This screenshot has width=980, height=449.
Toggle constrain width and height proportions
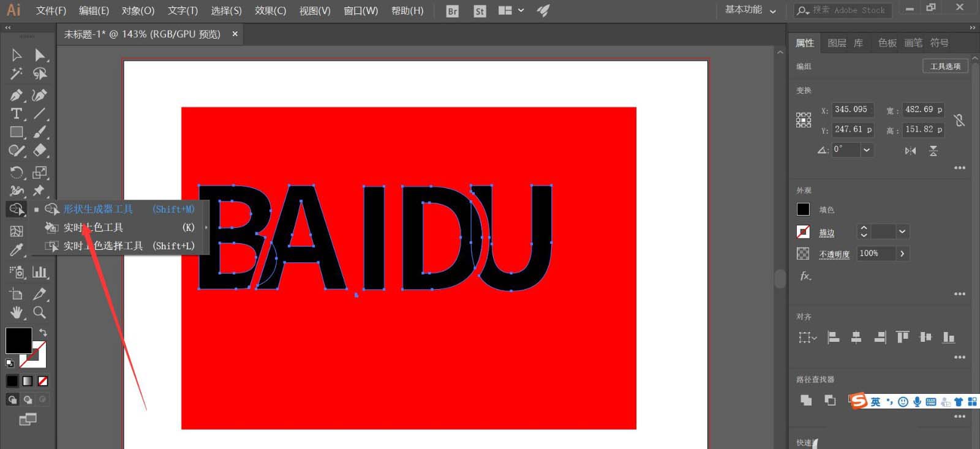tap(959, 120)
